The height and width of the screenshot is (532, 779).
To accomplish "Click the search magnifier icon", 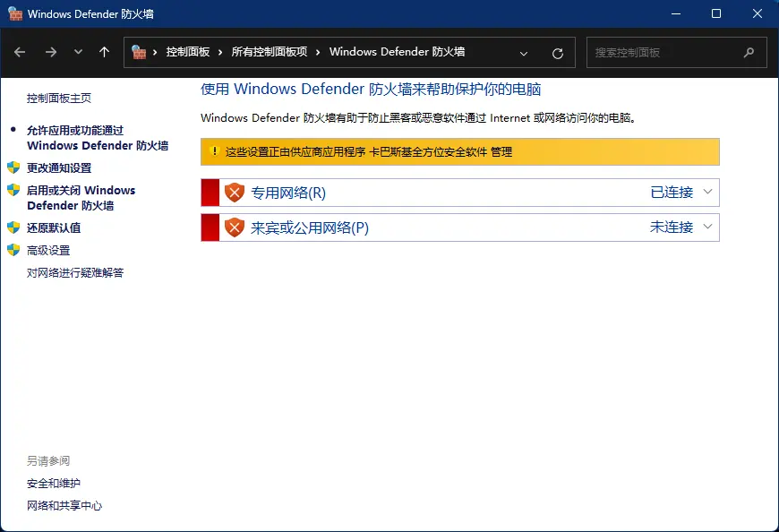I will pyautogui.click(x=749, y=52).
